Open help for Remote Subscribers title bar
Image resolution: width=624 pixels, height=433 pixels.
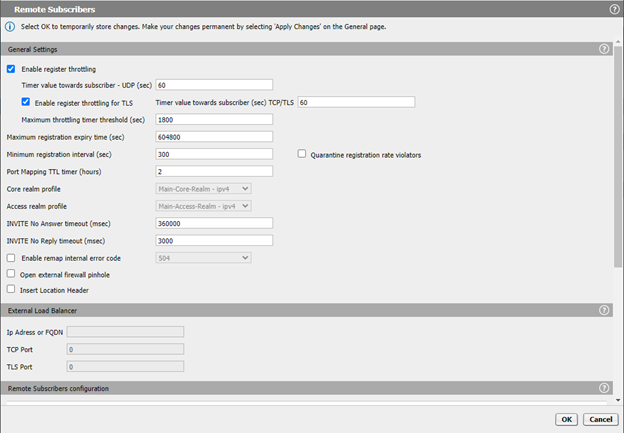click(614, 9)
